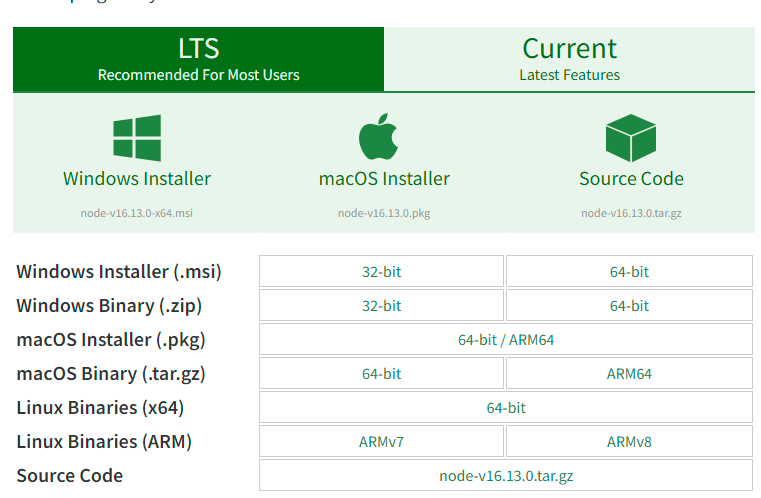Click the Linux Binaries (ARM) row label
Image resolution: width=761 pixels, height=498 pixels.
point(104,441)
